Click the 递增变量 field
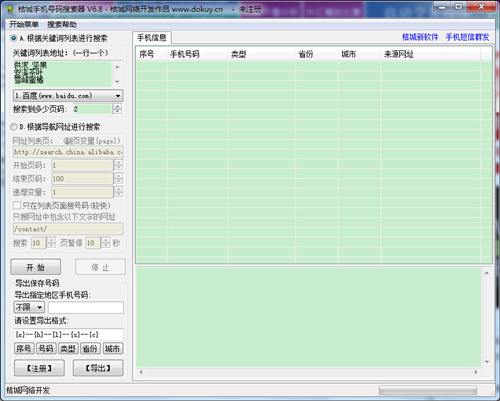The image size is (500, 401). point(83,192)
